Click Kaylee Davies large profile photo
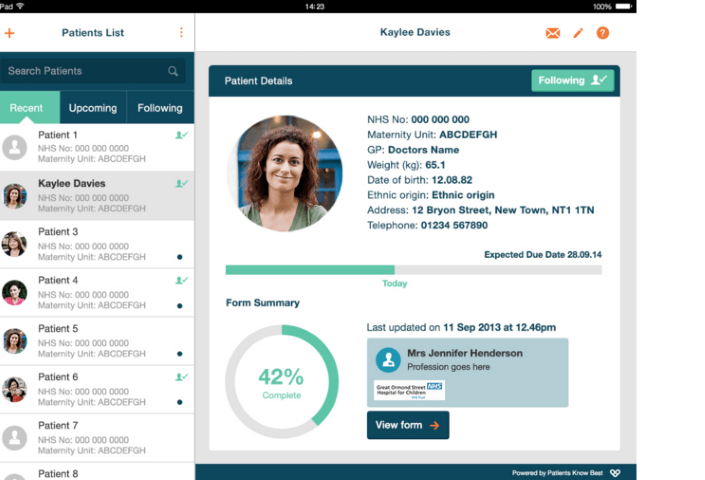This screenshot has height=480, width=705. coord(285,173)
